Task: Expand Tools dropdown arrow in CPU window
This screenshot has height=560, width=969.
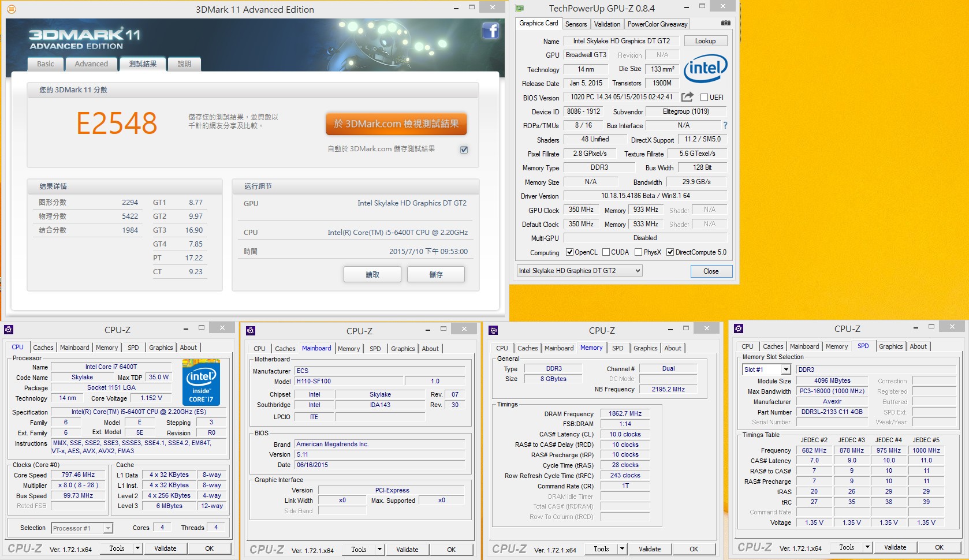Action: (x=138, y=548)
